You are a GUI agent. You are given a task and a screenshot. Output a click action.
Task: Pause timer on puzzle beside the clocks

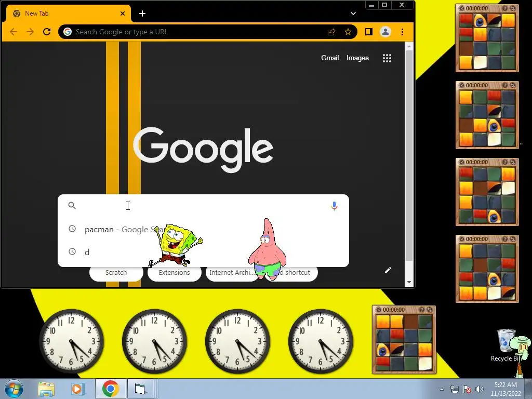point(379,310)
